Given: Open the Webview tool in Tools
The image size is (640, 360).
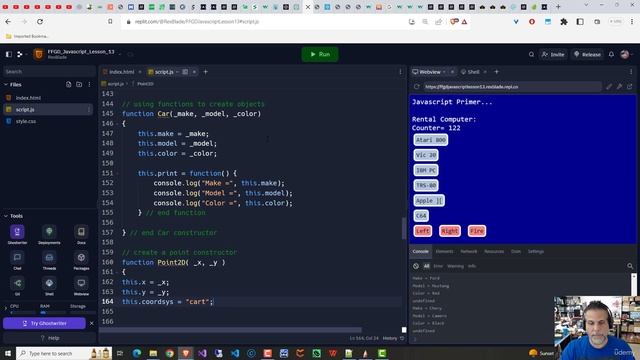Looking at the screenshot, I should coord(81,286).
